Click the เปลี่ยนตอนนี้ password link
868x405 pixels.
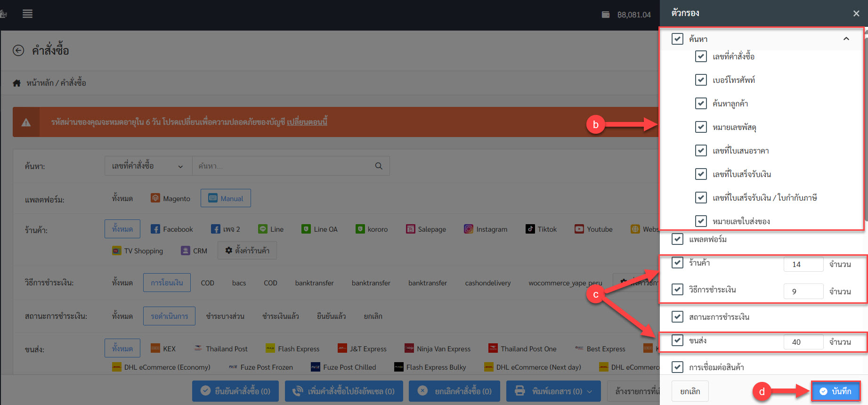[307, 122]
